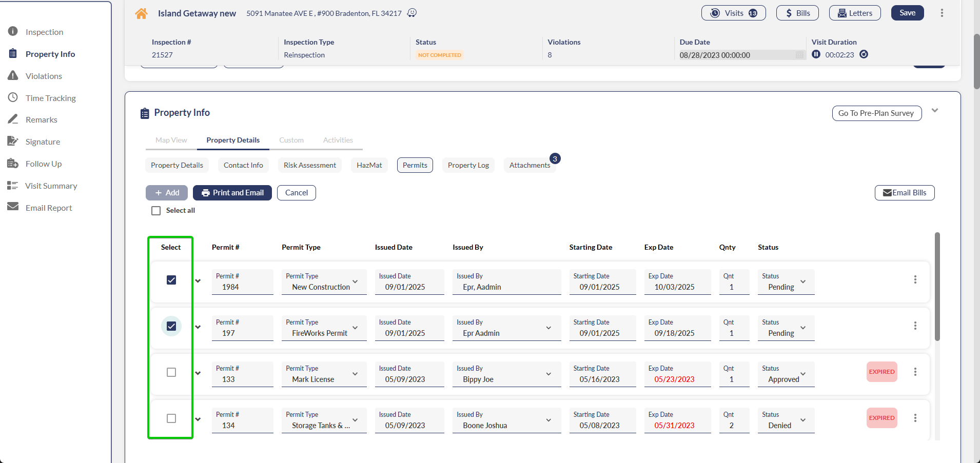
Task: Uncheck the checkbox for permit 197
Action: [171, 326]
